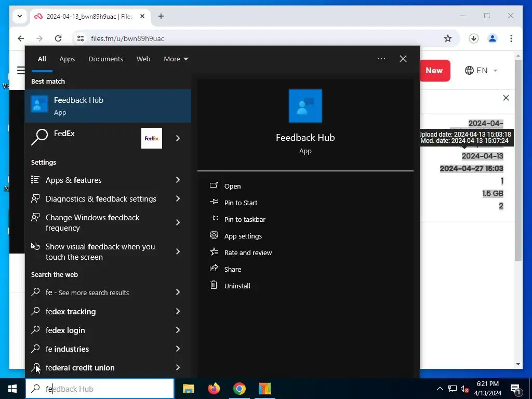Open the More filter dropdown
The height and width of the screenshot is (399, 532).
[x=176, y=59]
